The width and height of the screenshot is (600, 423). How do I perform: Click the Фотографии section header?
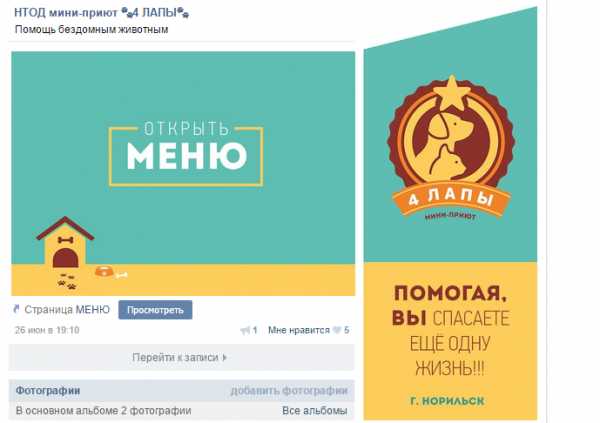[48, 391]
